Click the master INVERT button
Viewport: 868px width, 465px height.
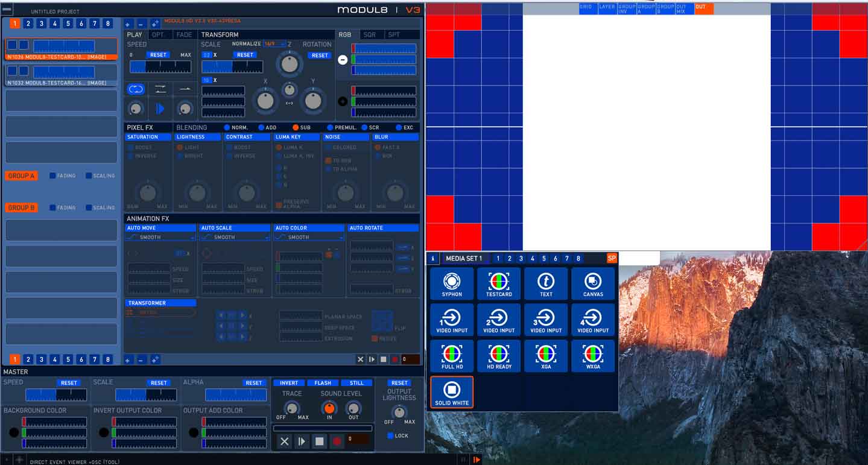289,383
